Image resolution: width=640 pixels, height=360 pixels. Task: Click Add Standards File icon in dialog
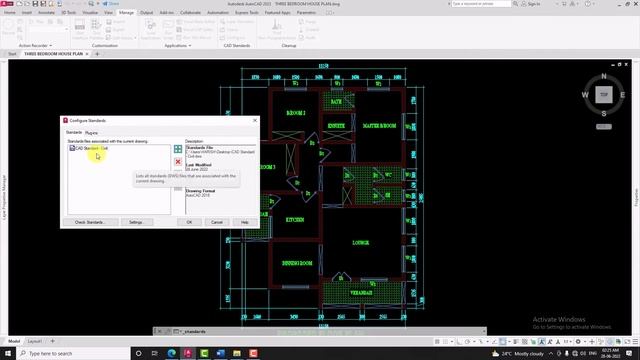point(178,149)
